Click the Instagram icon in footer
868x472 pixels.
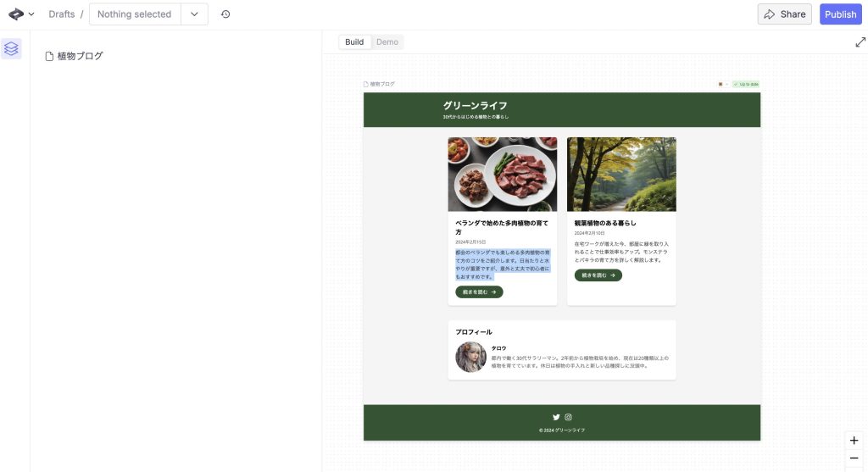568,417
